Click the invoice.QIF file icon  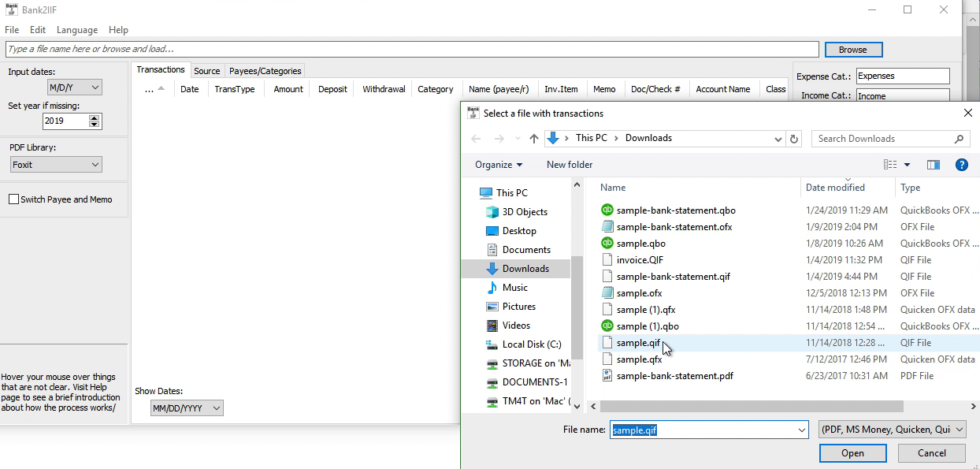[607, 260]
